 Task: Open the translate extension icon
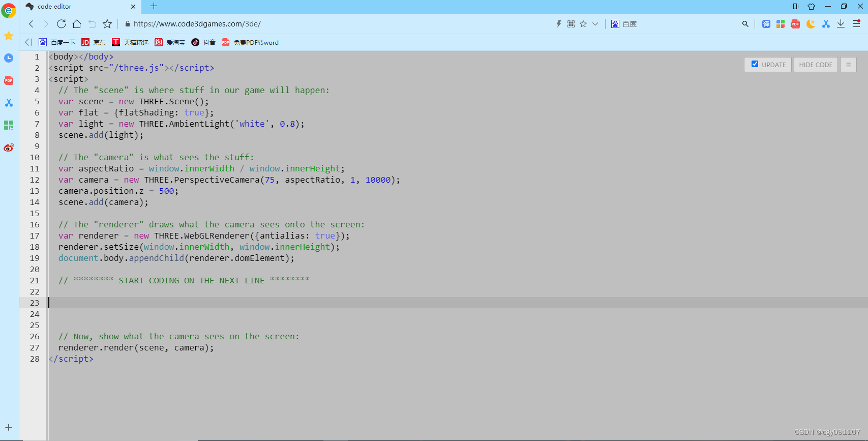766,24
